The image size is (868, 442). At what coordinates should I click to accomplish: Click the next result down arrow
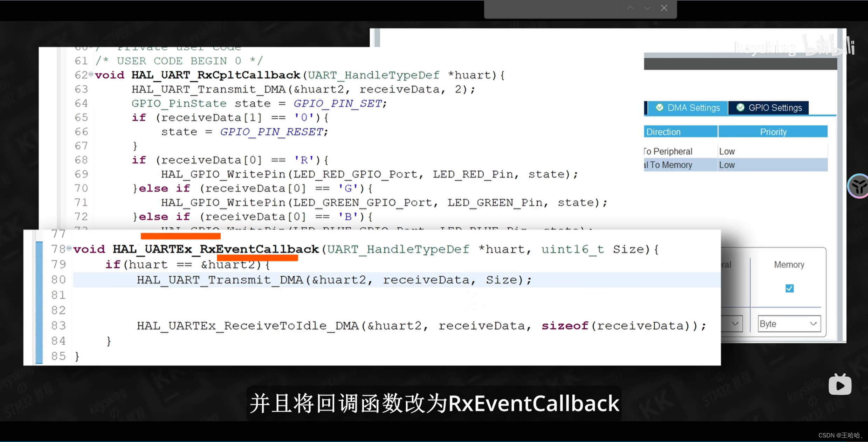pos(647,8)
